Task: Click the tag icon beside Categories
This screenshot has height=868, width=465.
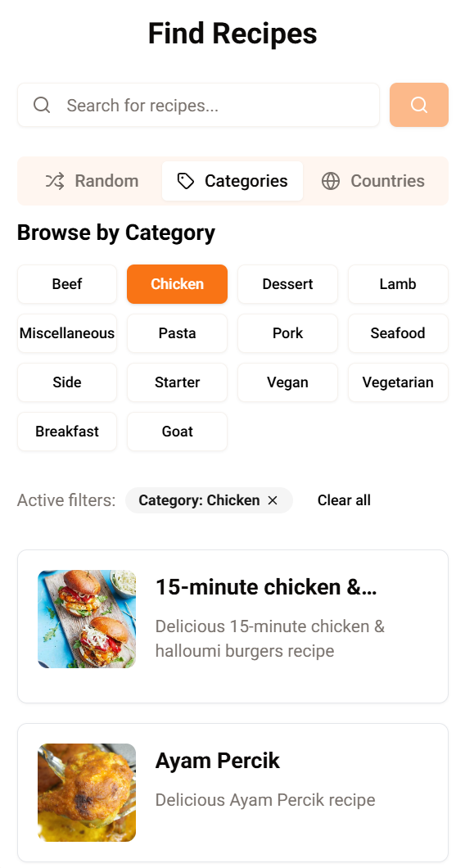Action: (186, 181)
